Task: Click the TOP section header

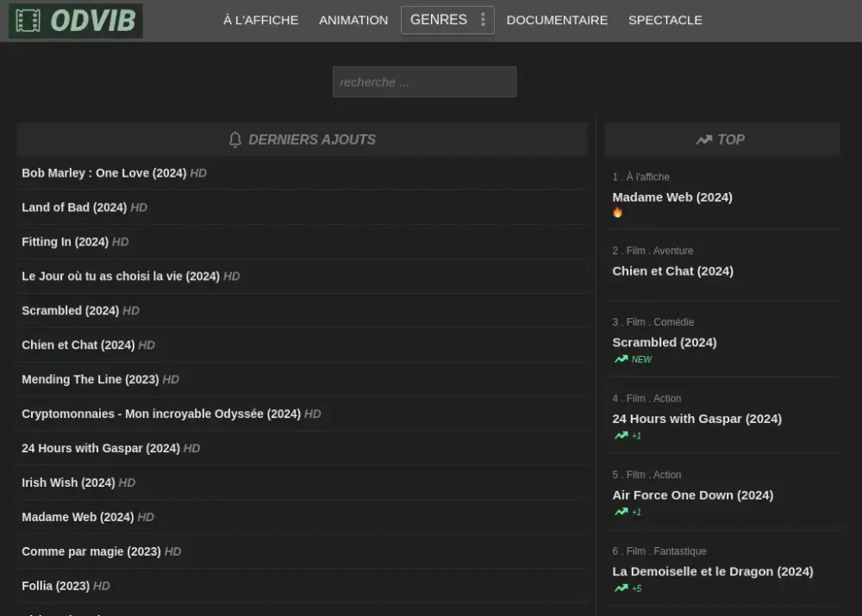Action: click(x=722, y=140)
